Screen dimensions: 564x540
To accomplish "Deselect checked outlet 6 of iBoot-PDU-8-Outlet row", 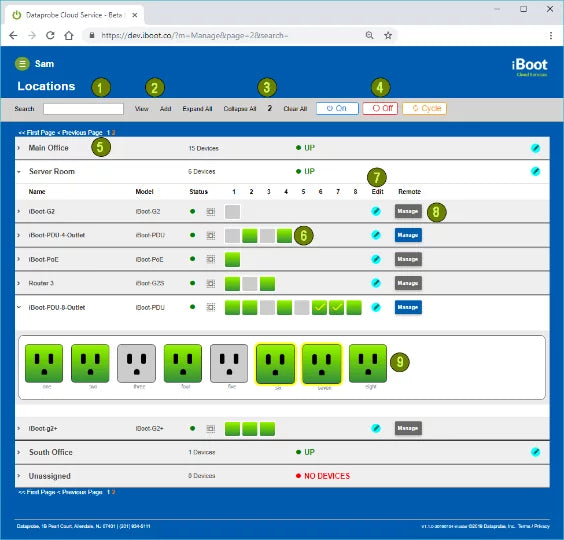I will 319,308.
